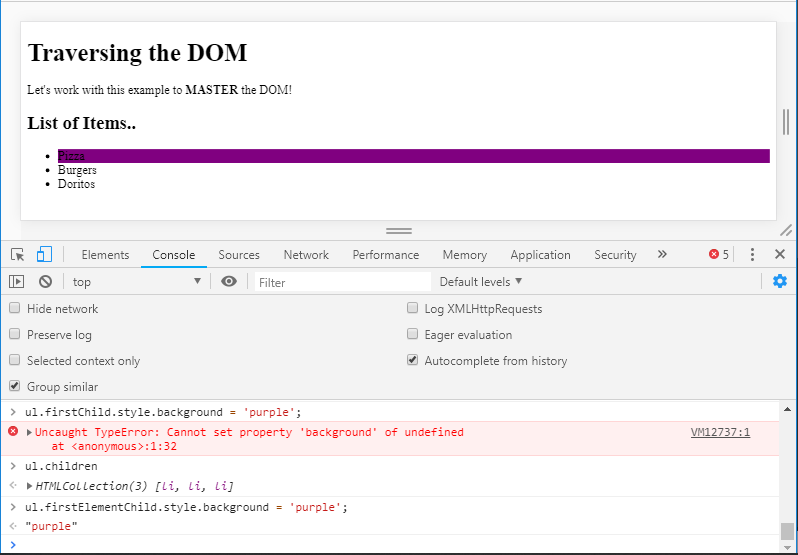Open console settings gear icon
The width and height of the screenshot is (798, 555).
(780, 281)
